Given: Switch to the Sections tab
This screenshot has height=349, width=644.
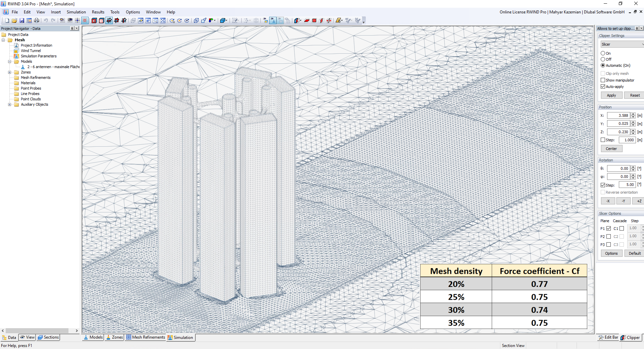Looking at the screenshot, I should pos(48,337).
